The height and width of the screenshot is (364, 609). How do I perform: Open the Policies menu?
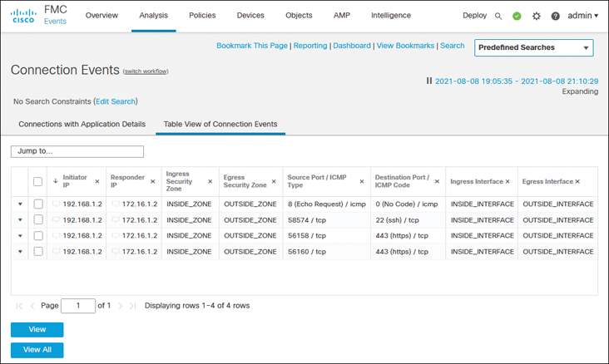tap(201, 16)
